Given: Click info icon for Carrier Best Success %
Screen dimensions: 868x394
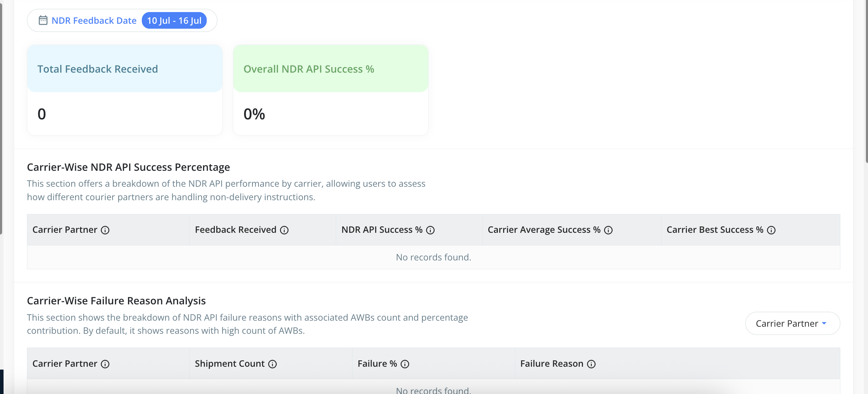Looking at the screenshot, I should click(771, 230).
